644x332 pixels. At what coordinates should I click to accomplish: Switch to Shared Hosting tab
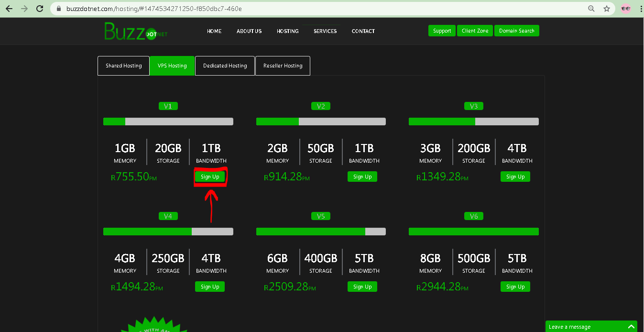(x=123, y=66)
